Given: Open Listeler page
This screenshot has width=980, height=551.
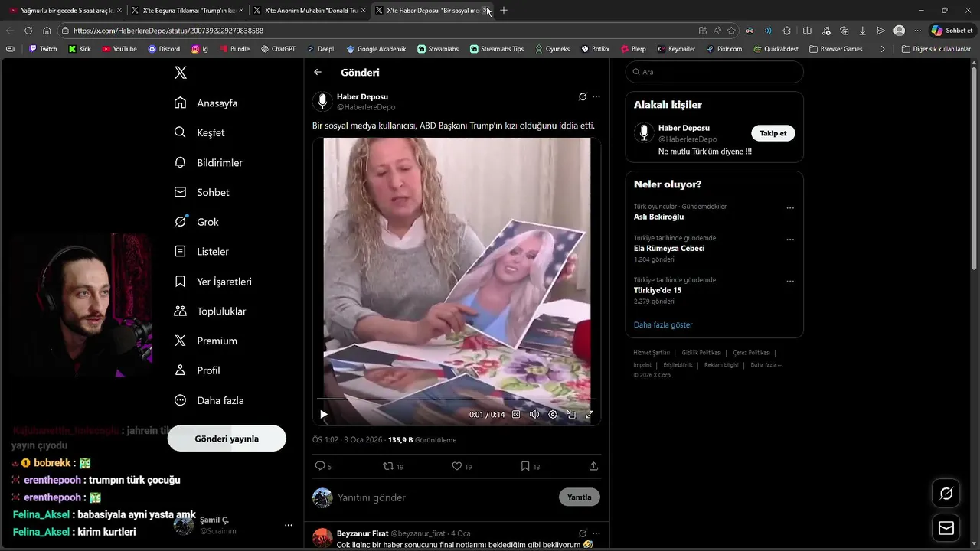Looking at the screenshot, I should tap(201, 251).
